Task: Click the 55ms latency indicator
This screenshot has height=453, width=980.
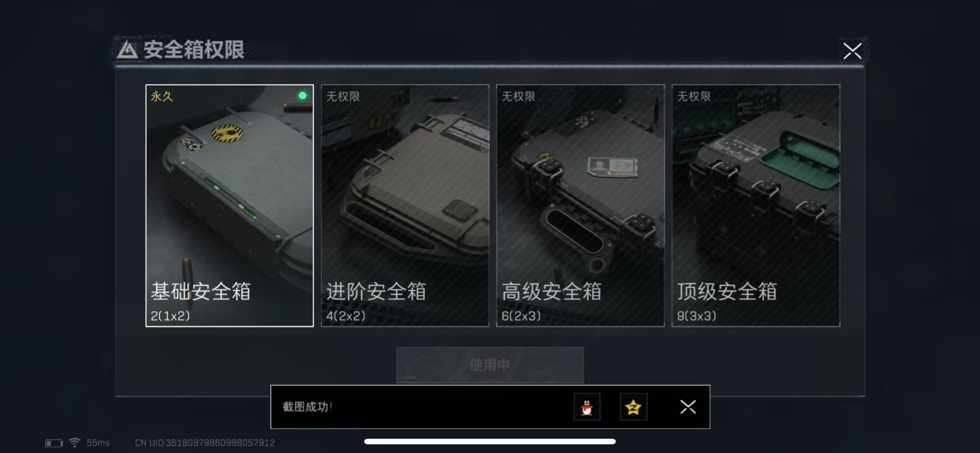Action: coord(98,443)
